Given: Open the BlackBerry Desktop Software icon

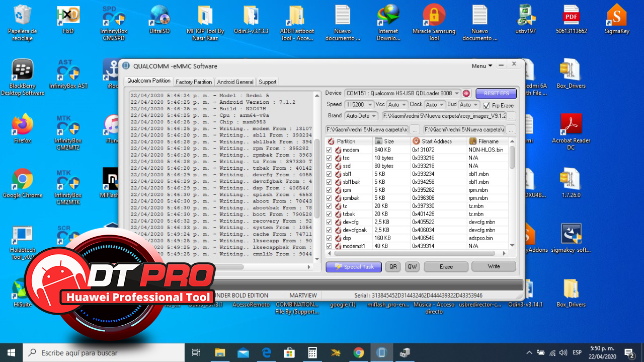Looking at the screenshot, I should (23, 78).
